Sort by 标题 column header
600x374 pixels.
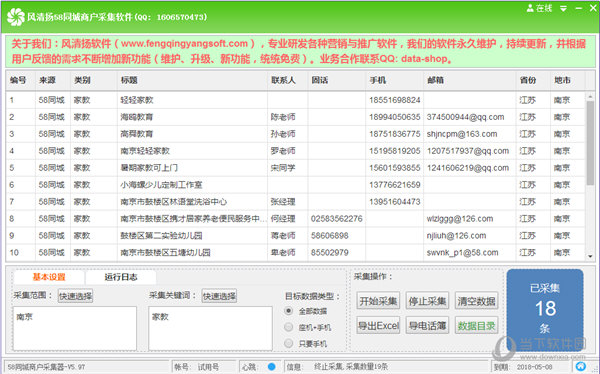[192, 80]
